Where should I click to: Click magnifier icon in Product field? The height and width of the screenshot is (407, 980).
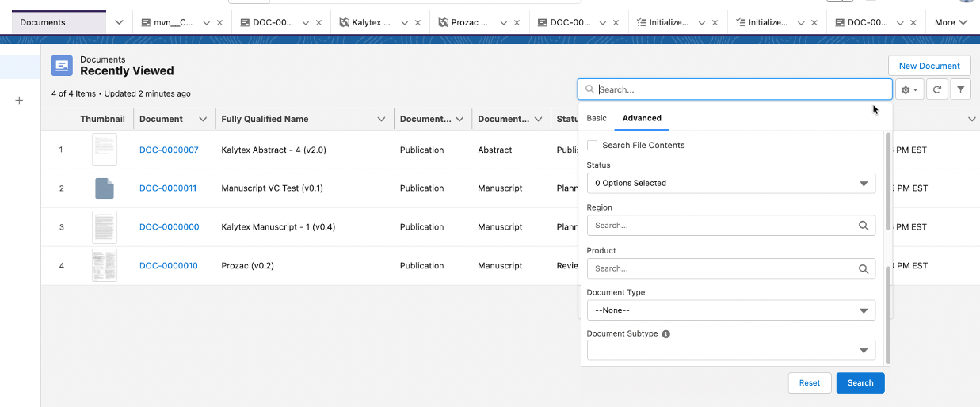(864, 268)
